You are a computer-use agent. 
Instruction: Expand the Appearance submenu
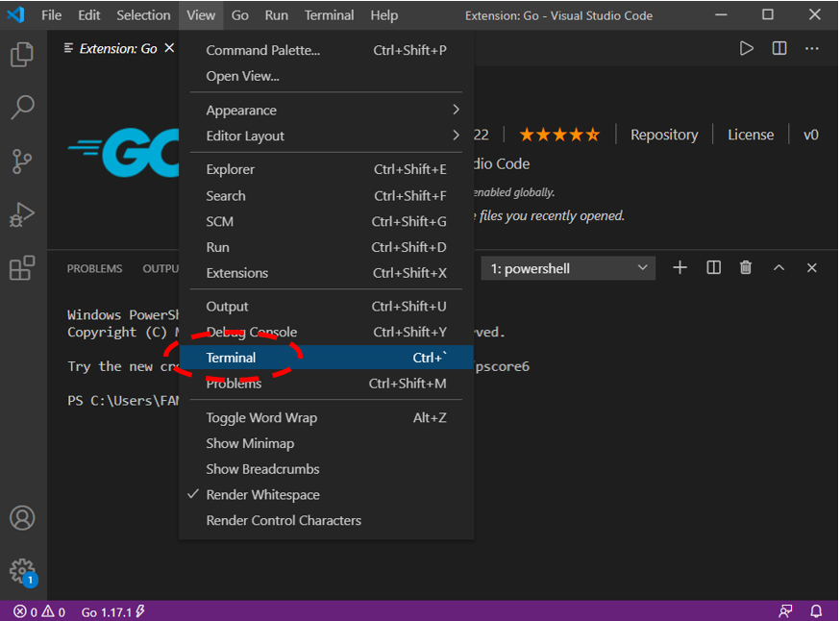tap(239, 110)
